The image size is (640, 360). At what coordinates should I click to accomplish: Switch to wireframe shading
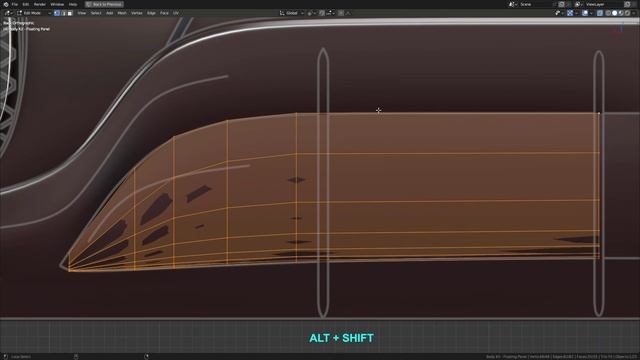click(x=608, y=13)
